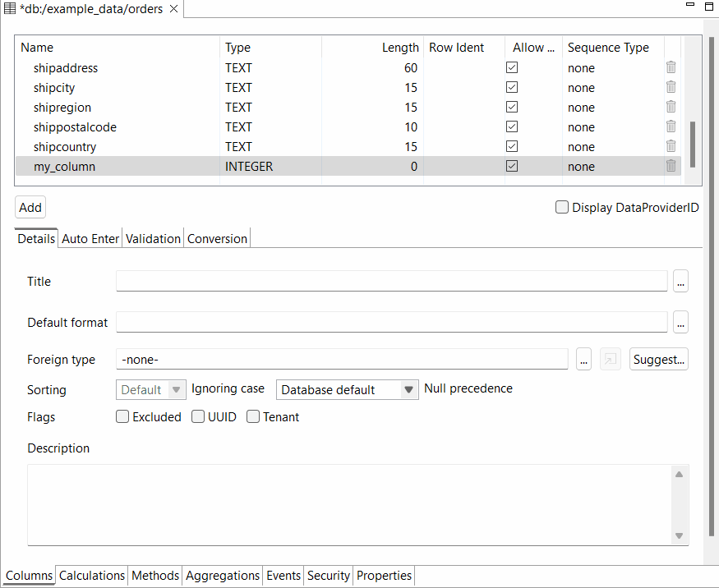719x588 pixels.
Task: Click the Suggest... button
Action: click(658, 360)
